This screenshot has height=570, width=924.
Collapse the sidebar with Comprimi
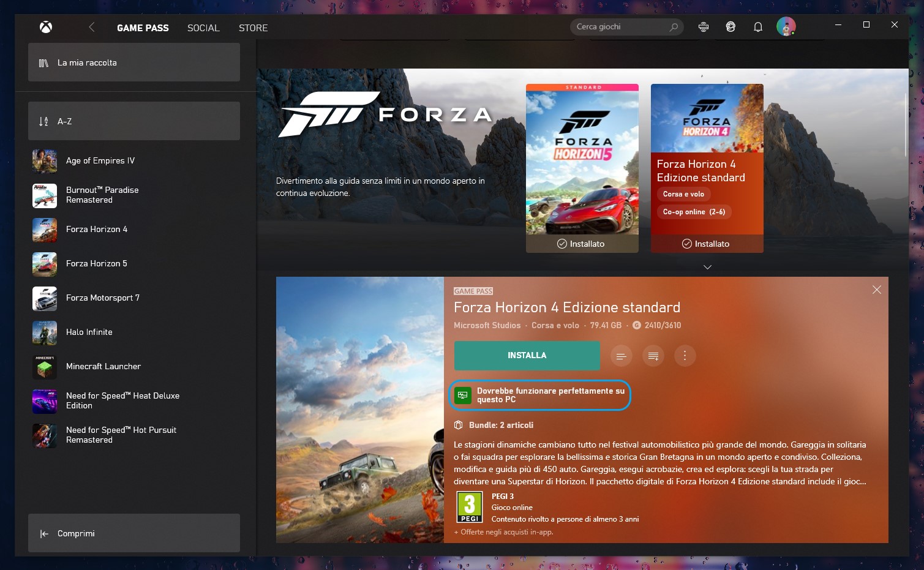click(134, 533)
